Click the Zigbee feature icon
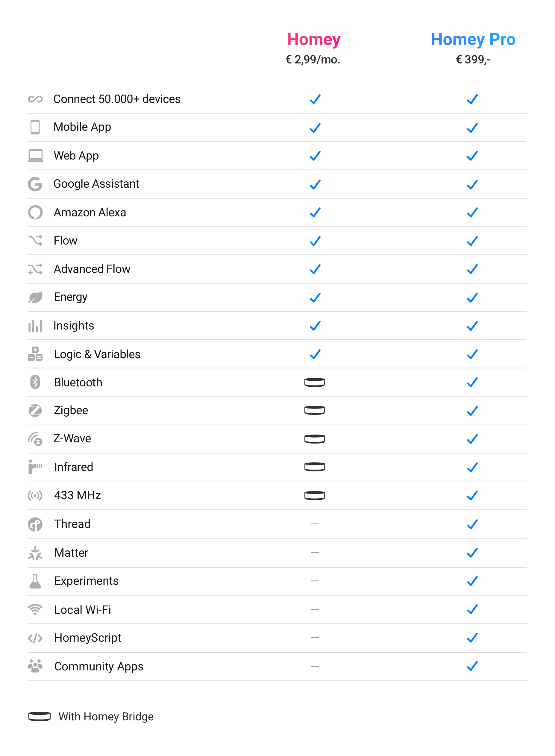The width and height of the screenshot is (555, 756). point(35,410)
